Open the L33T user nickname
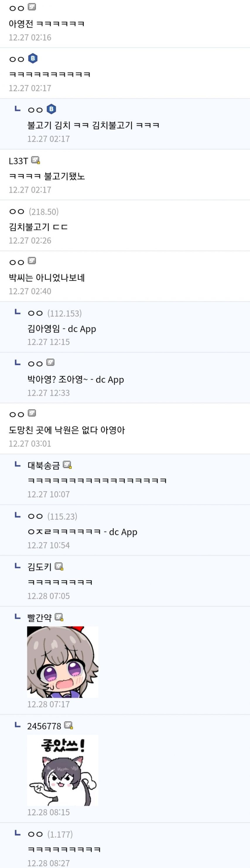The height and width of the screenshot is (868, 250). pos(18,161)
